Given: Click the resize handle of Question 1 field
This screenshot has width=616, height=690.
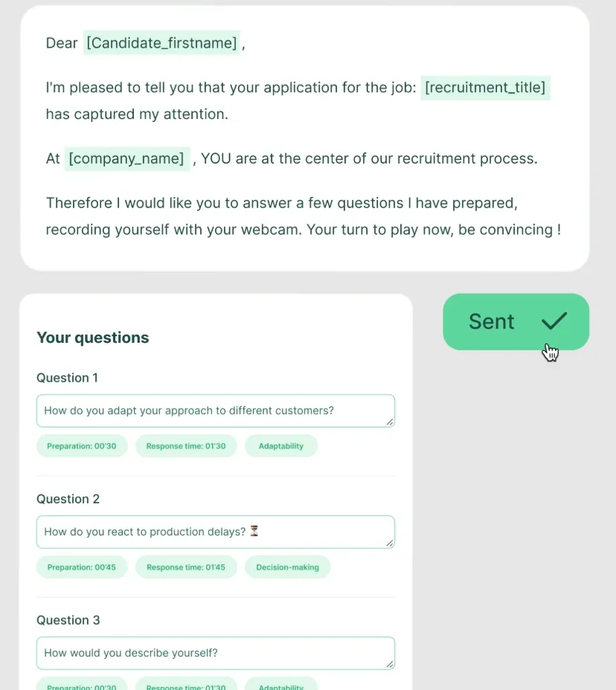Looking at the screenshot, I should (389, 422).
